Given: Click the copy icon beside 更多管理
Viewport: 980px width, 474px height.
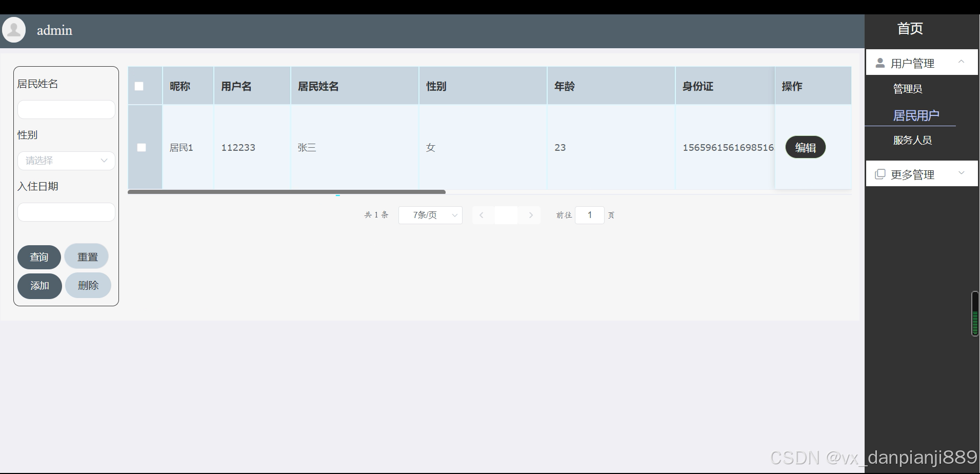Looking at the screenshot, I should (x=880, y=174).
